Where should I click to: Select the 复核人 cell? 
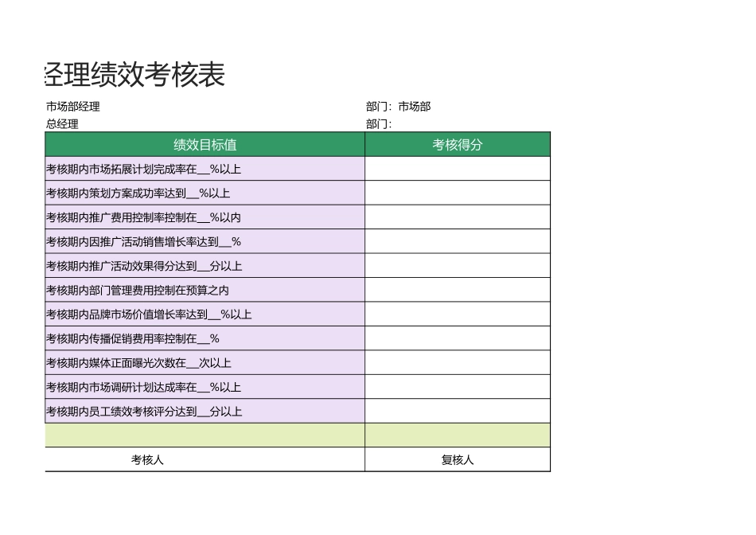(x=457, y=460)
